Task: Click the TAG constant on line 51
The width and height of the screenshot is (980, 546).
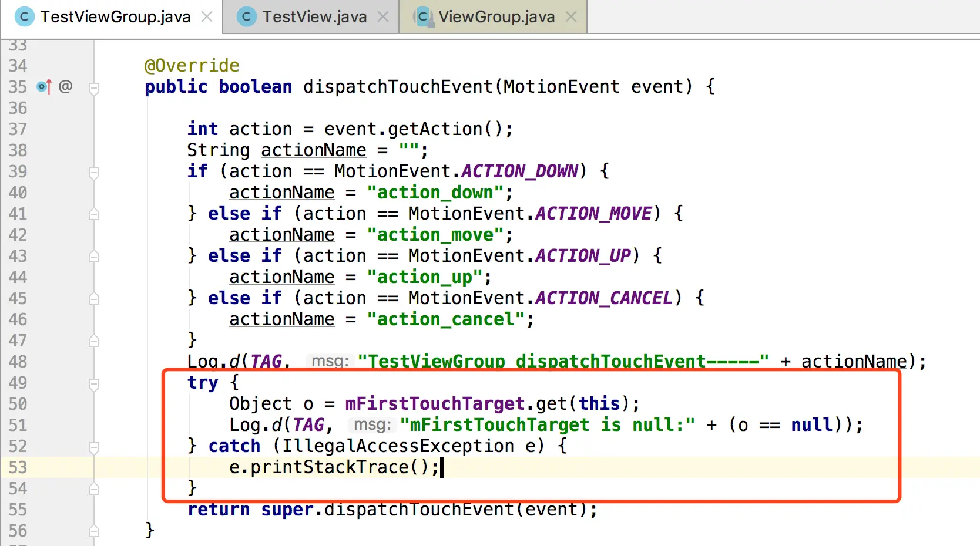Action: (308, 425)
